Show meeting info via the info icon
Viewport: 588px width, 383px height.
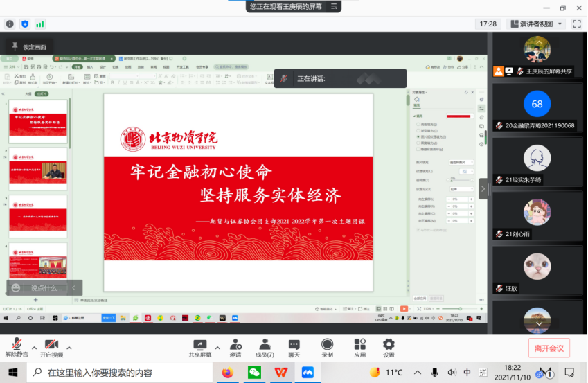click(x=10, y=24)
